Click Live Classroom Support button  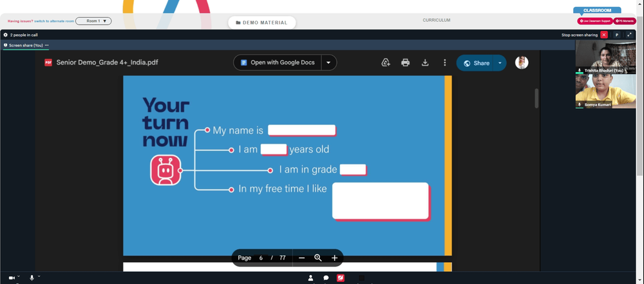[x=595, y=21]
